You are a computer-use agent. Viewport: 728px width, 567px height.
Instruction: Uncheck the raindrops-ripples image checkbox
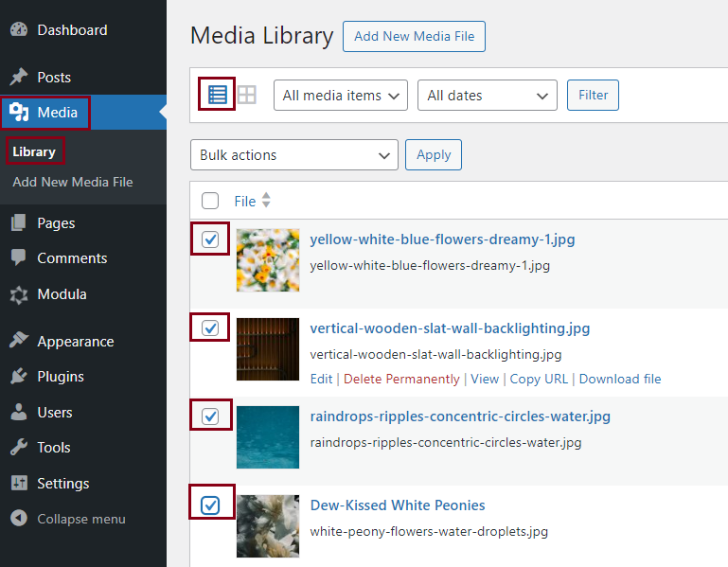pyautogui.click(x=210, y=416)
